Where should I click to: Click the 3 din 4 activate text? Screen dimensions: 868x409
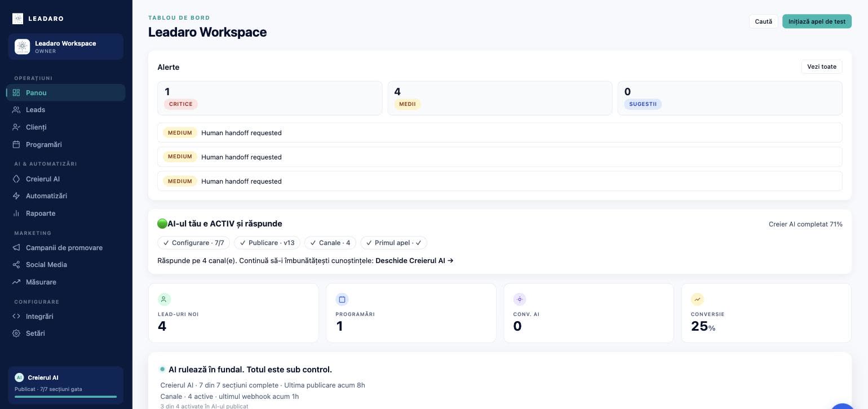204,406
